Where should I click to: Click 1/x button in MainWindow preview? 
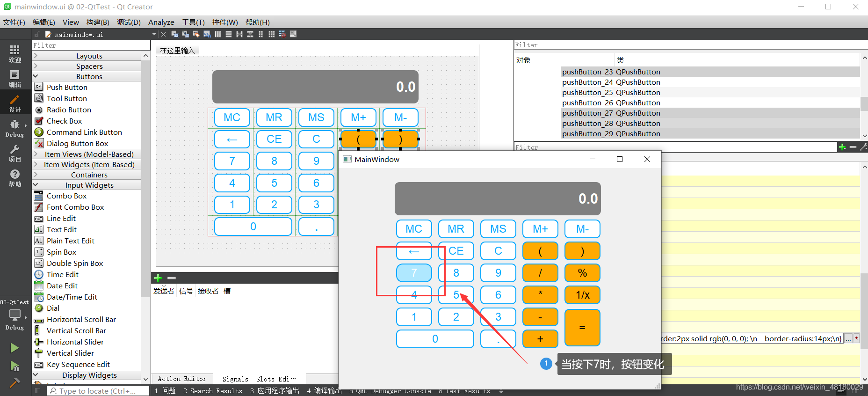pyautogui.click(x=582, y=295)
